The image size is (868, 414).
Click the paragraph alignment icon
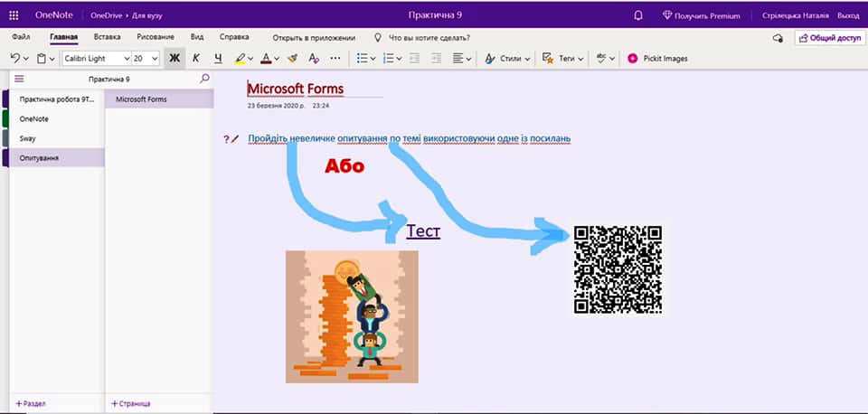[458, 58]
